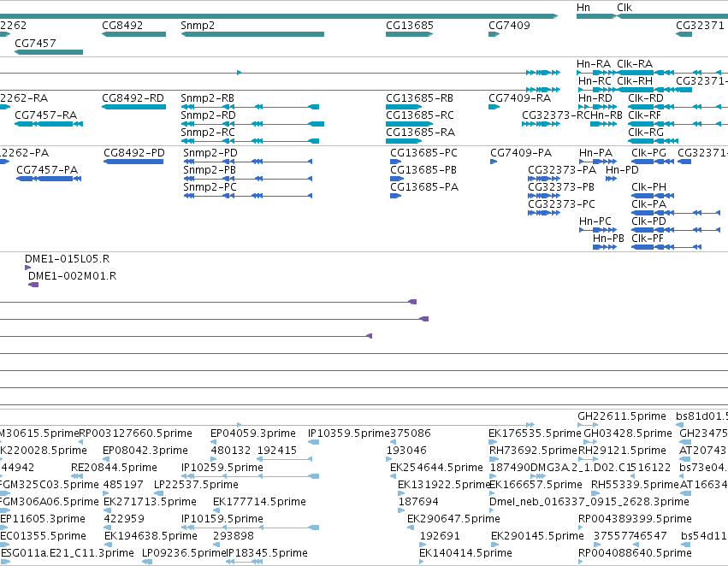Viewport: 728px width, 566px height.
Task: Click protein CG7457-PA
Action: 47,170
